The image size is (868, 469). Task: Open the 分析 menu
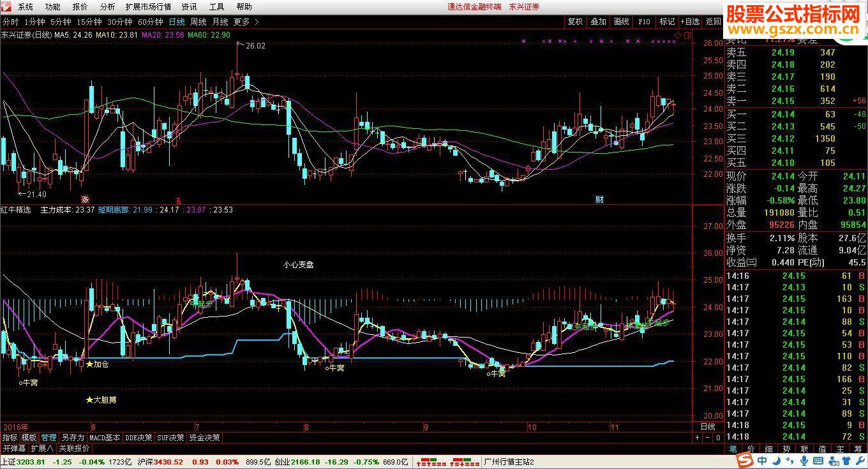[x=107, y=6]
